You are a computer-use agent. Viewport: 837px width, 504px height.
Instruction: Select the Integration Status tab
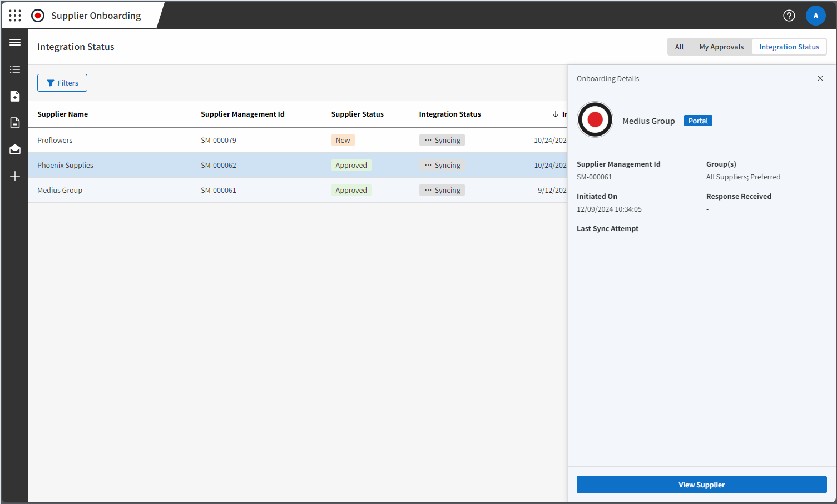(x=789, y=47)
